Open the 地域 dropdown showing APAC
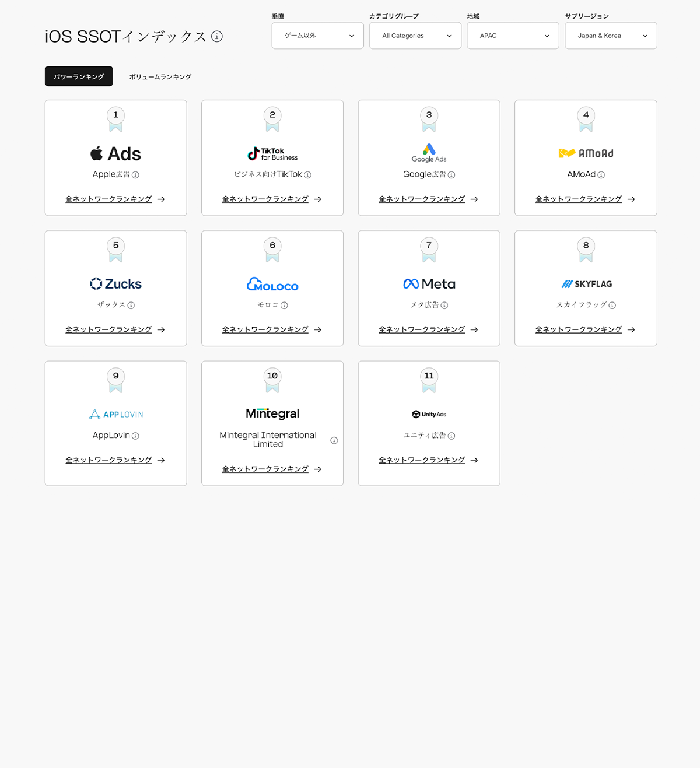 pos(513,36)
